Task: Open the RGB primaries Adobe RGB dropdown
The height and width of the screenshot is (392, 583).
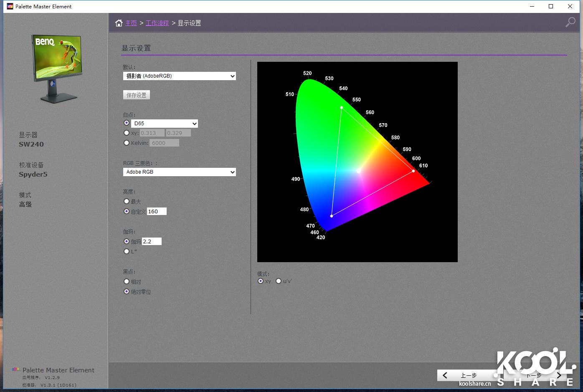Action: [180, 172]
